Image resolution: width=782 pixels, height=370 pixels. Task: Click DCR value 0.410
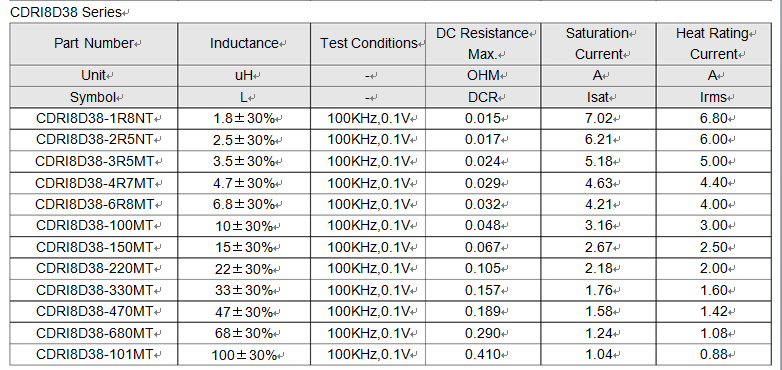tap(483, 355)
